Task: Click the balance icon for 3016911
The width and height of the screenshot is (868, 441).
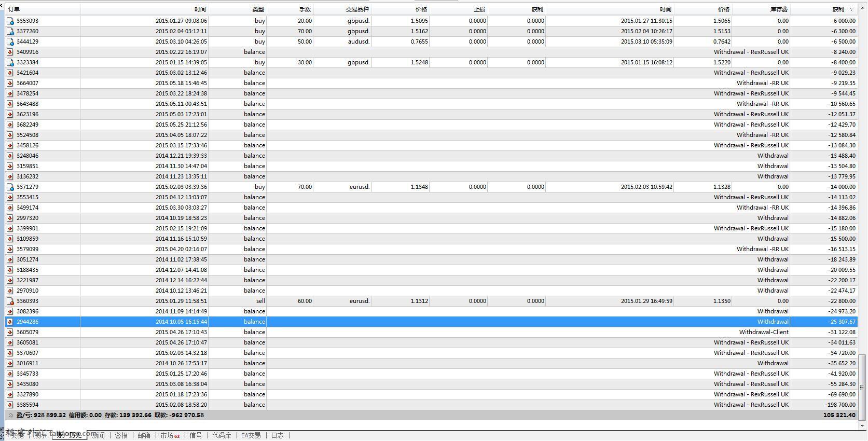Action: click(10, 363)
